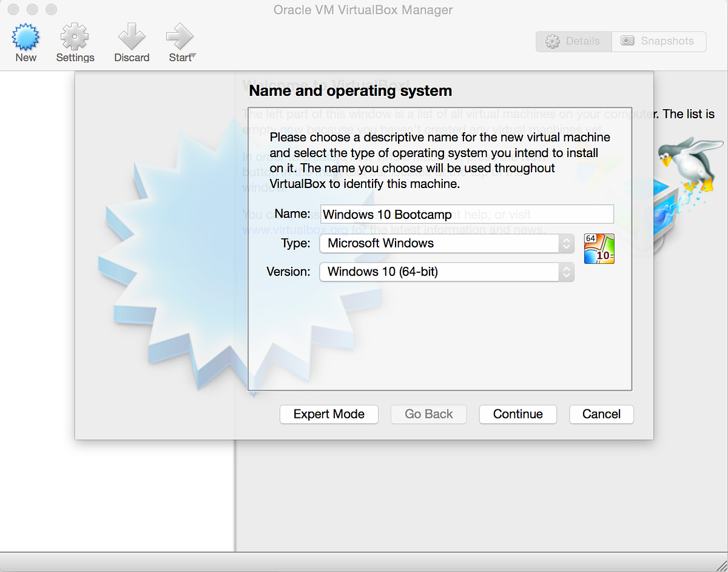Switch to the Details view tab
Viewport: 728px width, 572px height.
point(573,41)
